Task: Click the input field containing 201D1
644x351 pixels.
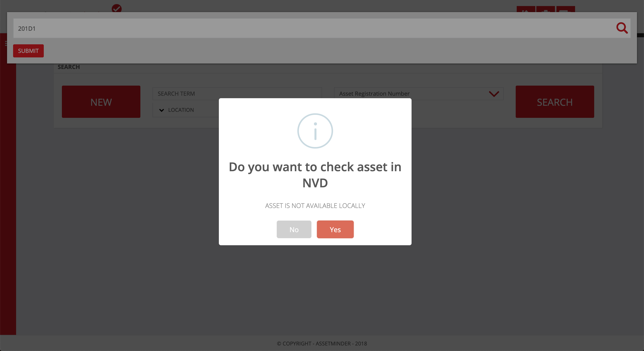Action: [322, 28]
